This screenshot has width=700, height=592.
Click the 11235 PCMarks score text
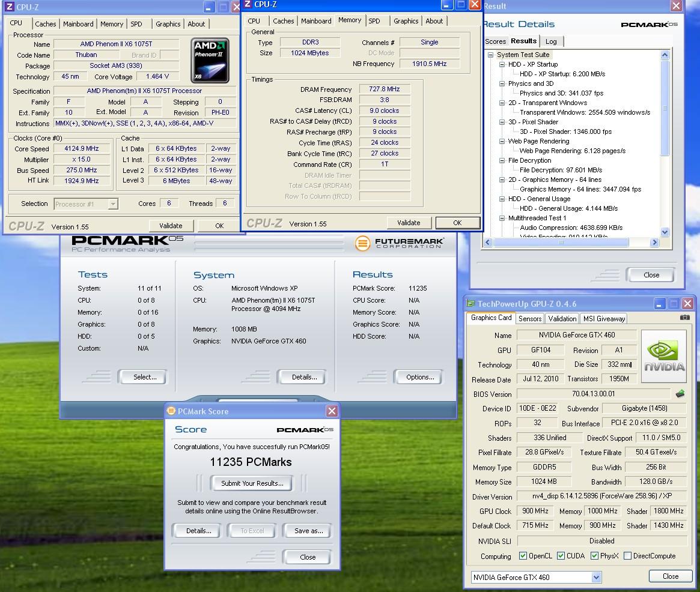251,462
